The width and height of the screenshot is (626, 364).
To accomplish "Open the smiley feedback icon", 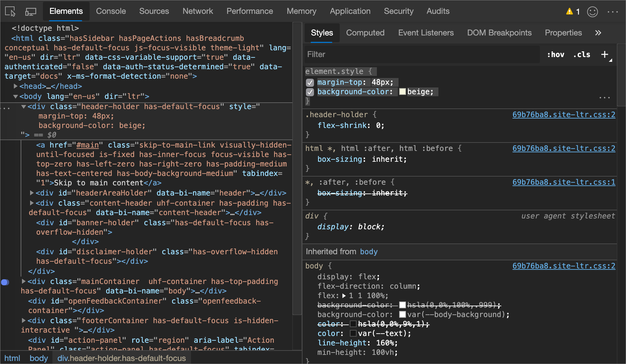I will [592, 12].
